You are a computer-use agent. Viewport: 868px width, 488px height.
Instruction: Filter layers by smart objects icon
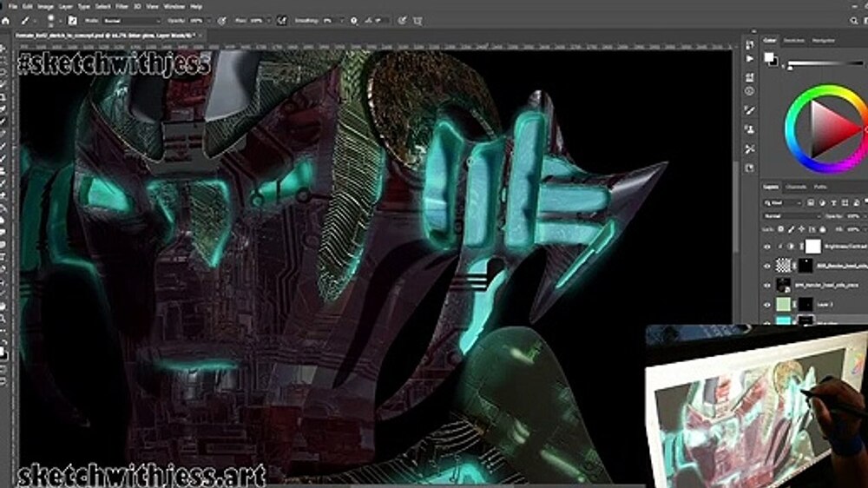pyautogui.click(x=856, y=203)
